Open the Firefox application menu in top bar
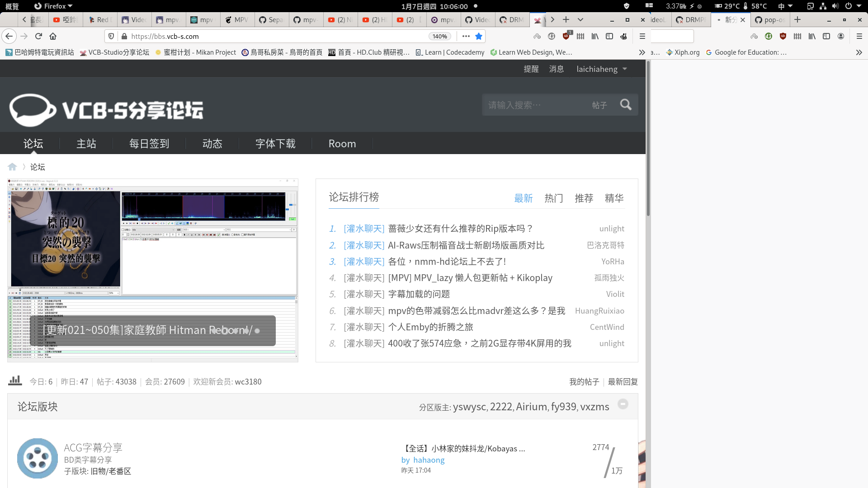This screenshot has height=488, width=868. [x=53, y=6]
